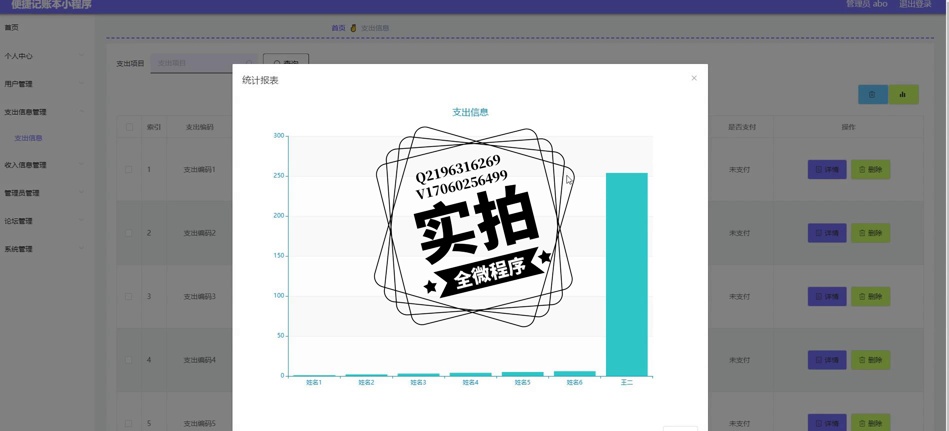Open 详情 for row 3
This screenshot has width=949, height=431.
[826, 296]
